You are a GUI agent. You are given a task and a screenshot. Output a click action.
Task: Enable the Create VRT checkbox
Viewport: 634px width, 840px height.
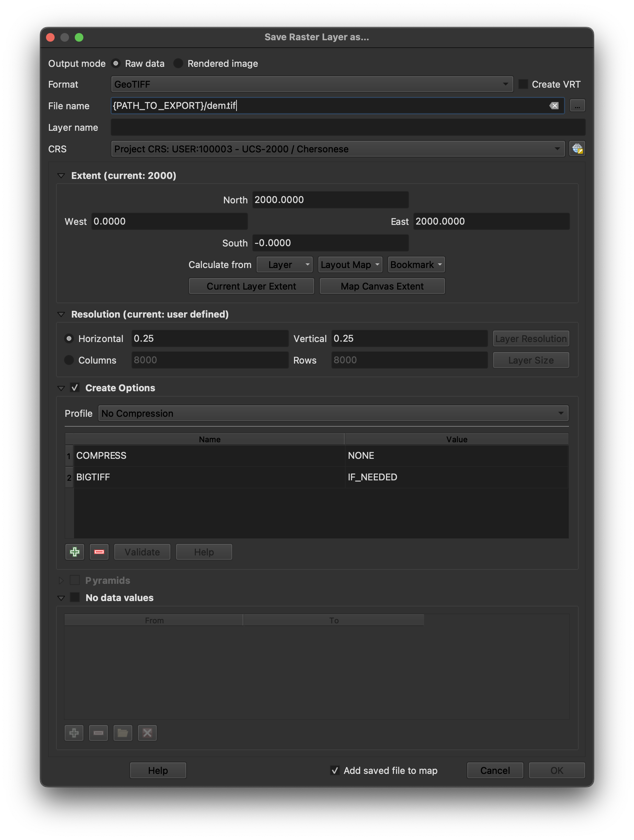[523, 84]
